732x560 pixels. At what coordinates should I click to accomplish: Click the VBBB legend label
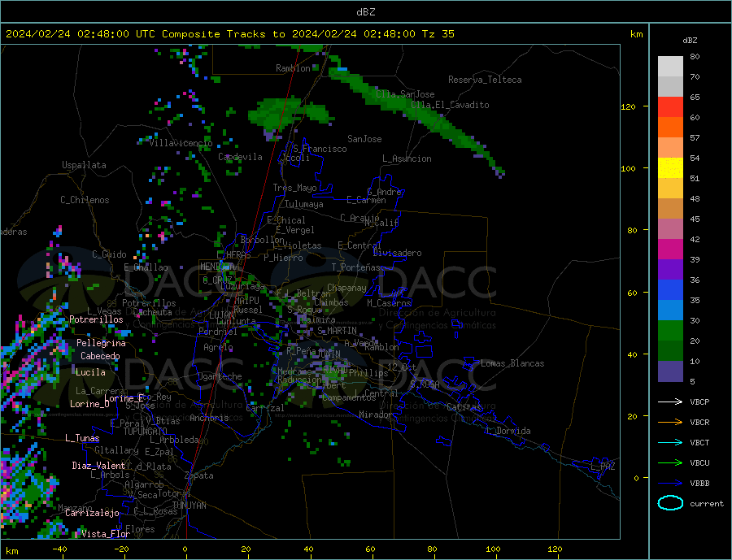[699, 483]
